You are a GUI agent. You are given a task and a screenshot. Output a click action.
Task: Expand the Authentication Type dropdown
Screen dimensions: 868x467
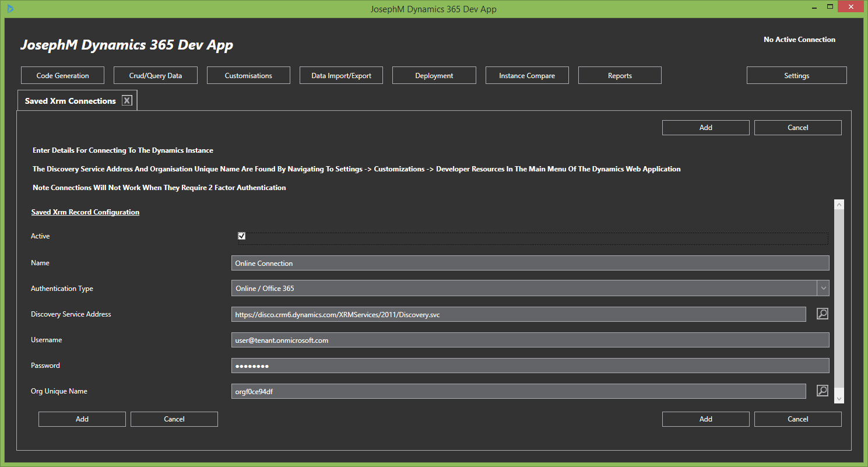click(x=823, y=288)
